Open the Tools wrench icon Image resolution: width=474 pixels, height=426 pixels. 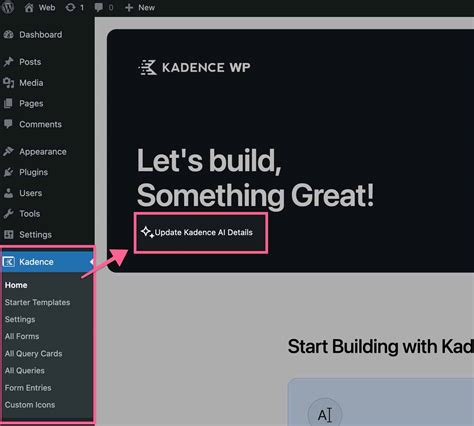point(8,214)
